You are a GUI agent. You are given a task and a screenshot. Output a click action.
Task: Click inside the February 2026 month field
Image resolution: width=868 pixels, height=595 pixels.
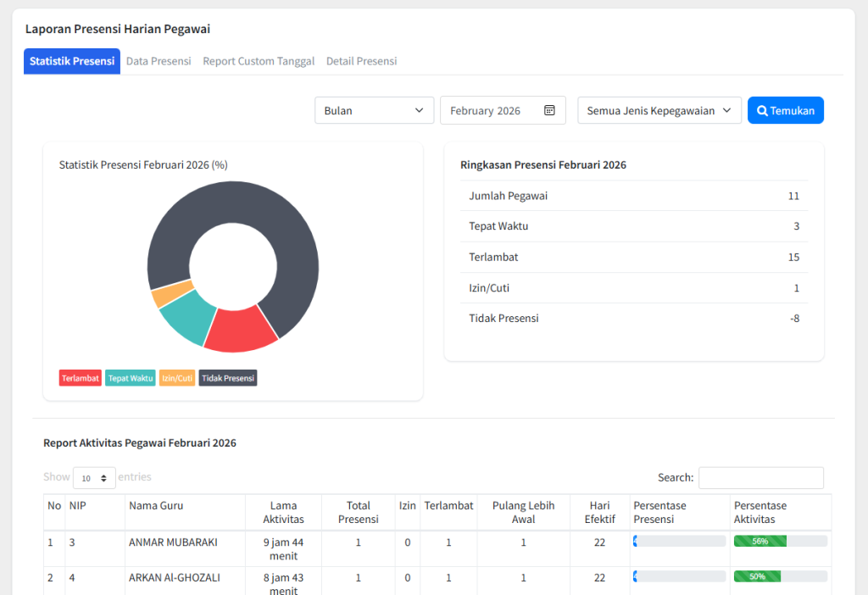(492, 110)
